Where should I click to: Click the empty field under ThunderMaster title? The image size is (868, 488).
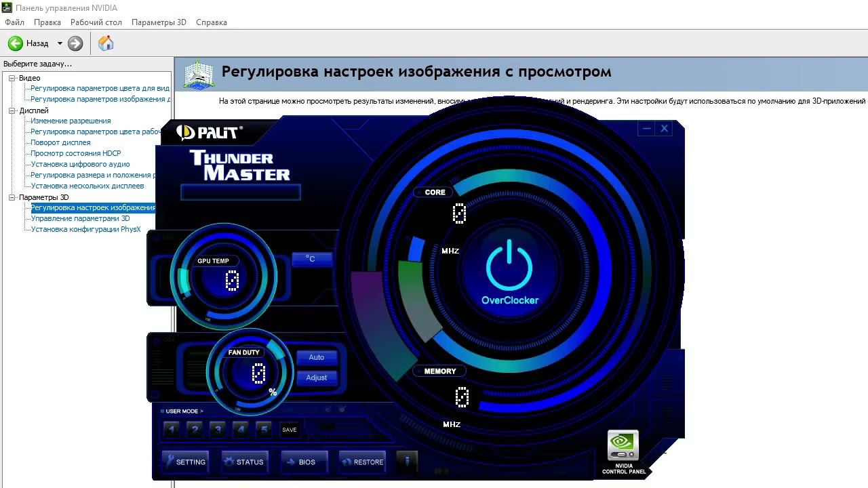[x=241, y=192]
